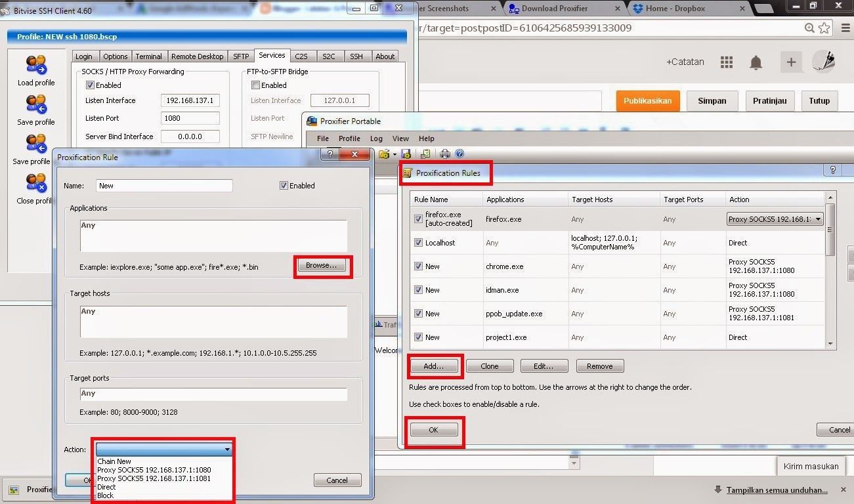Viewport: 854px width, 504px height.
Task: Click the Add button under rules list
Action: tap(434, 366)
